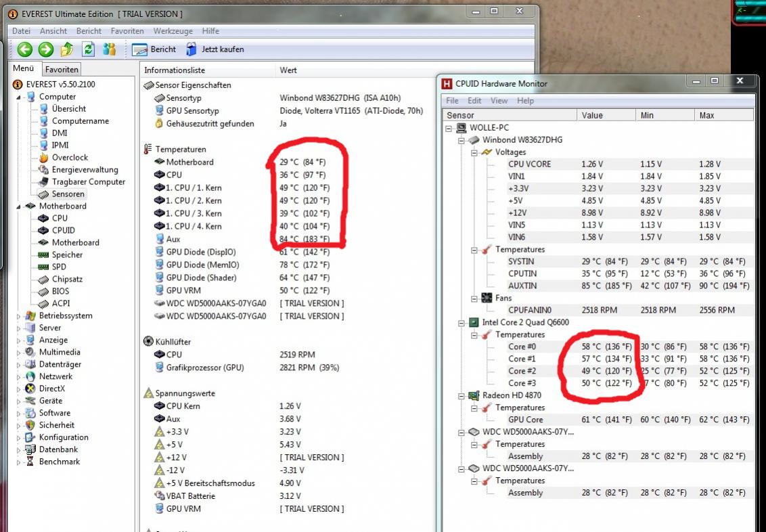Open the Ansicht menu

coord(53,30)
